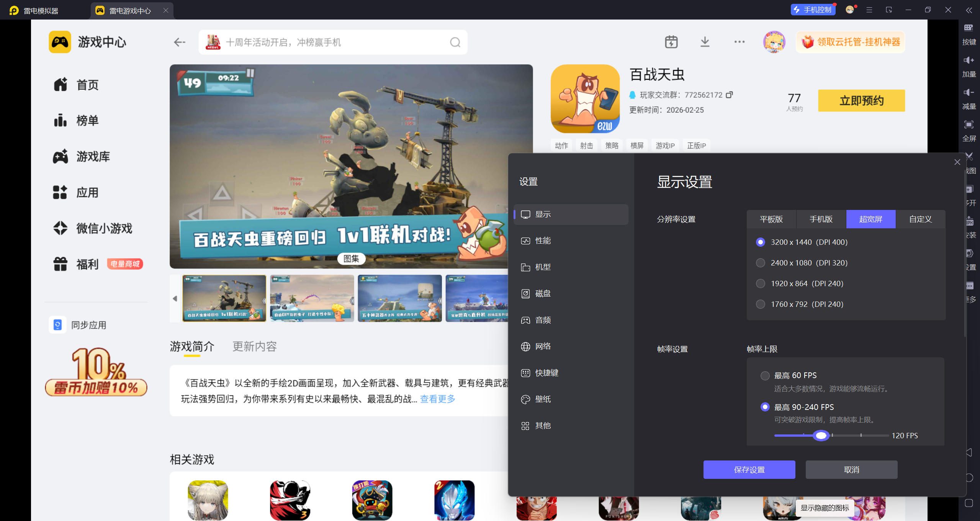
Task: Select the 最高 60 FPS option
Action: click(x=765, y=375)
